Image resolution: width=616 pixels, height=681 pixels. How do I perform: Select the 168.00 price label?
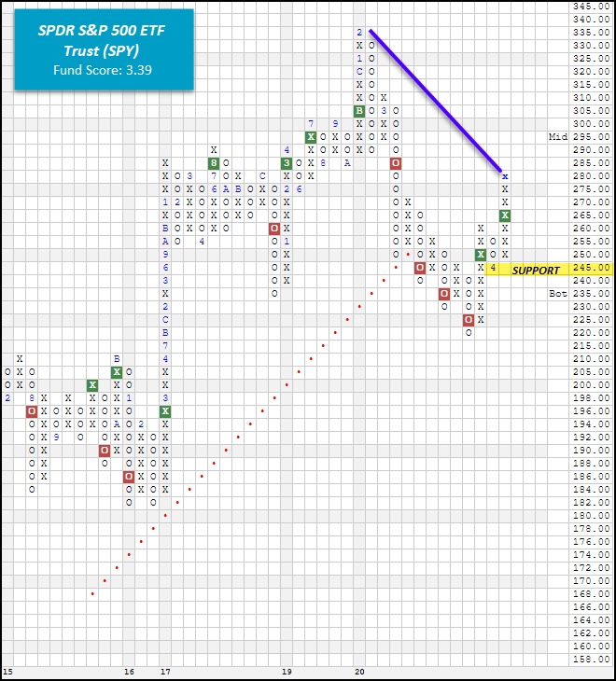click(591, 593)
